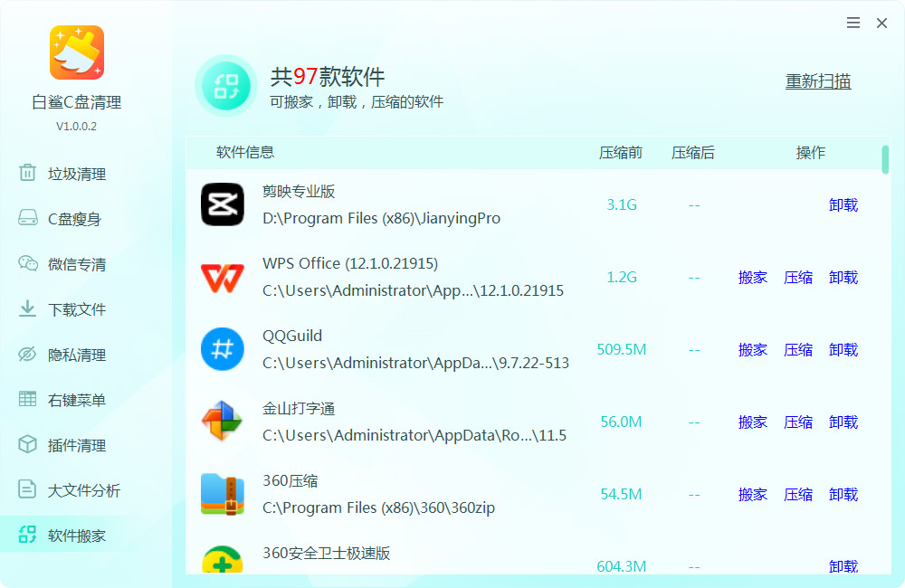Viewport: 905px width, 588px height.
Task: Click the 软件搬家 sidebar icon
Action: point(27,535)
